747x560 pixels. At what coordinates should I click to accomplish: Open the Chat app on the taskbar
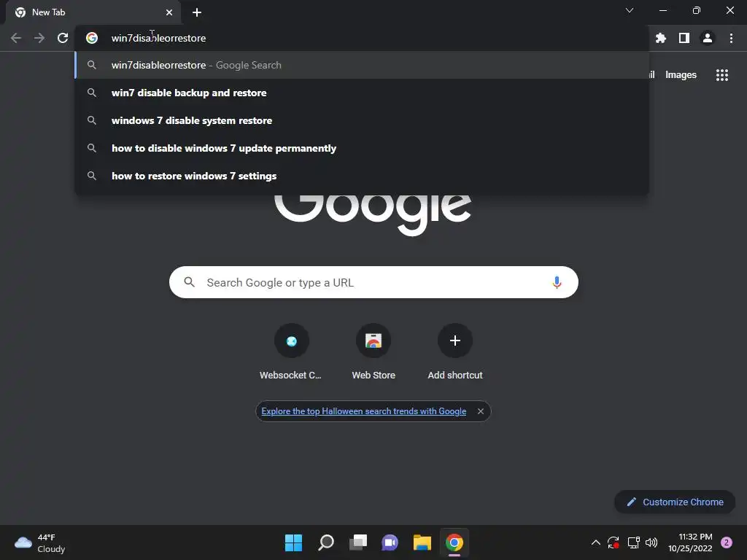(x=390, y=542)
